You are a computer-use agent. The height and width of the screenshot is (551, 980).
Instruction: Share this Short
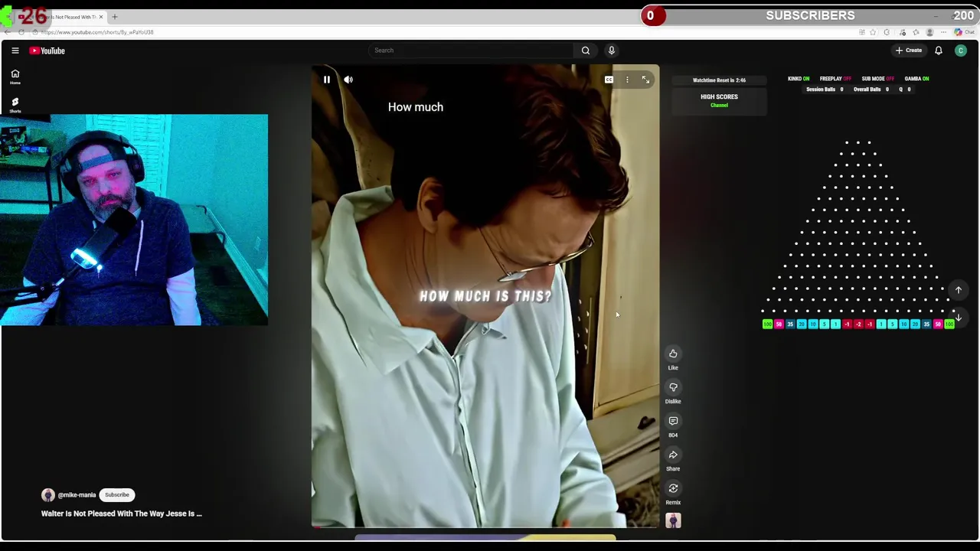coord(673,455)
